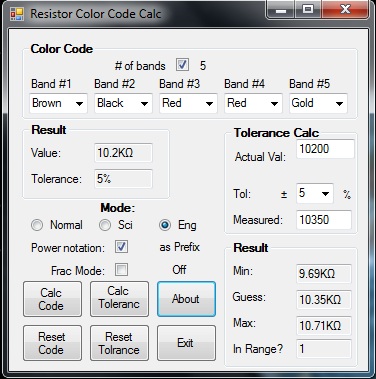
Task: Open the Tol percentage dropdown
Action: [315, 193]
